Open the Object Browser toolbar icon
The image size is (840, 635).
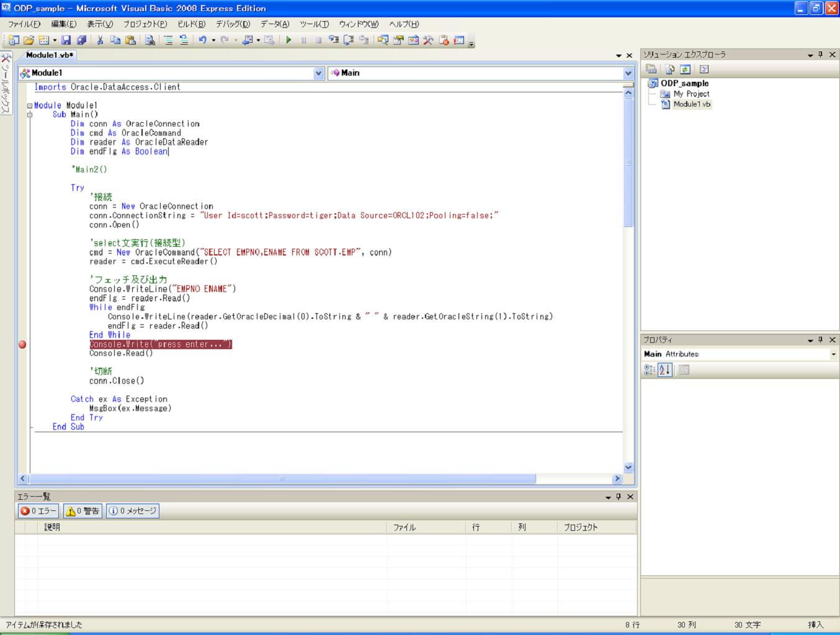[x=413, y=40]
